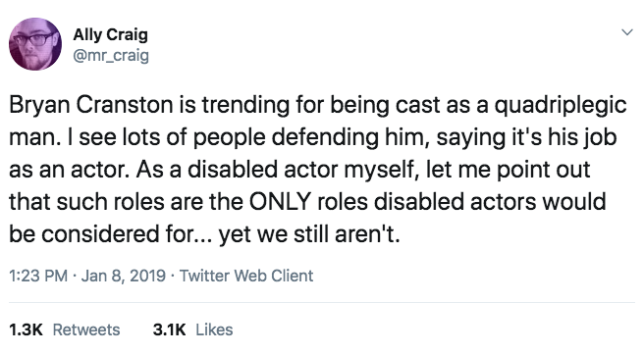Click the ending phrase yet we still aren't

tap(309, 235)
